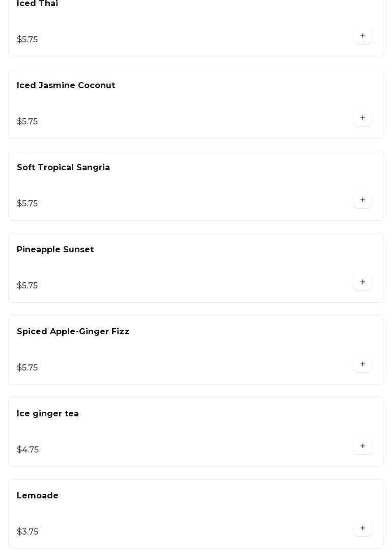Open the Spiced Apple-Ginger Fizz title
Viewport: 392px width, 557px height.
tap(73, 332)
